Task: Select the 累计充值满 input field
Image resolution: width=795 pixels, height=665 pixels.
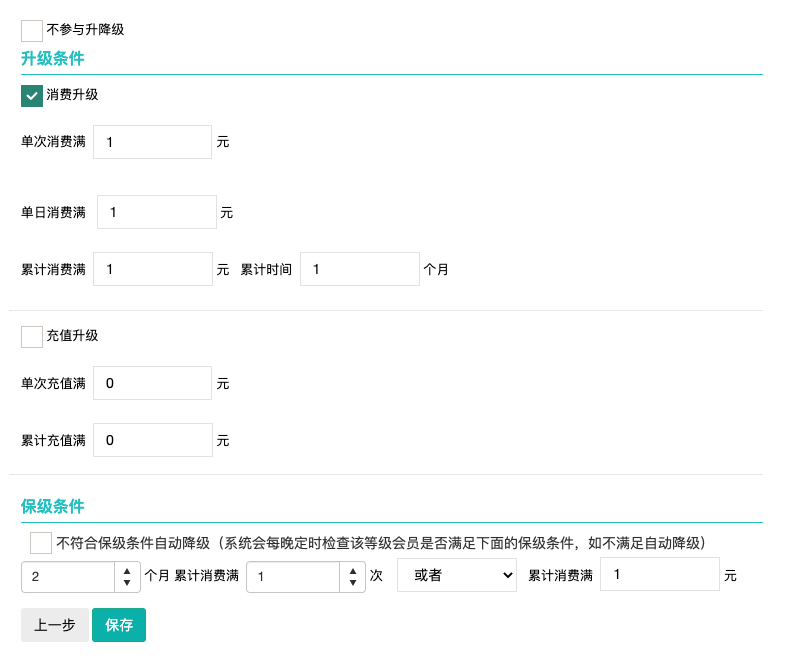Action: coord(153,440)
